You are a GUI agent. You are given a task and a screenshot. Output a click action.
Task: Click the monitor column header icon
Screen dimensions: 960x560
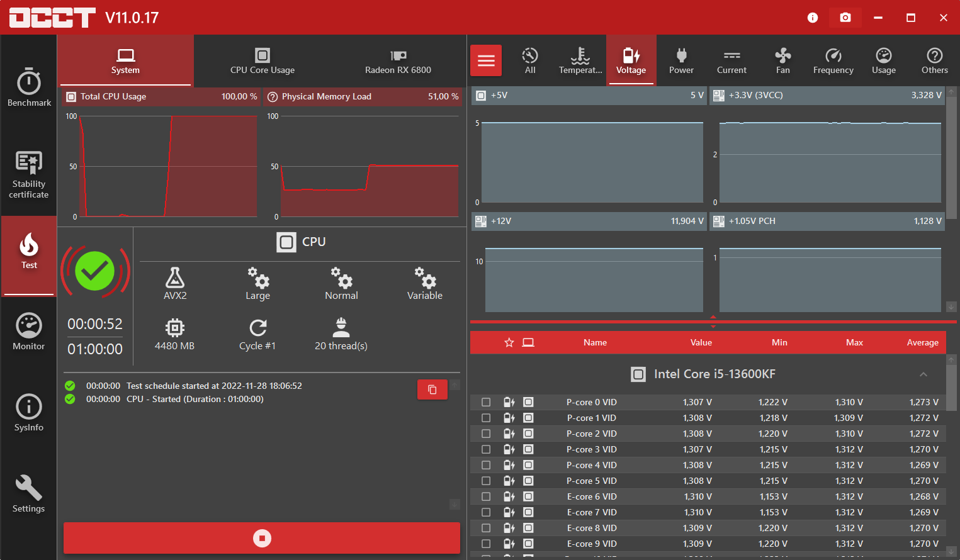click(x=528, y=342)
